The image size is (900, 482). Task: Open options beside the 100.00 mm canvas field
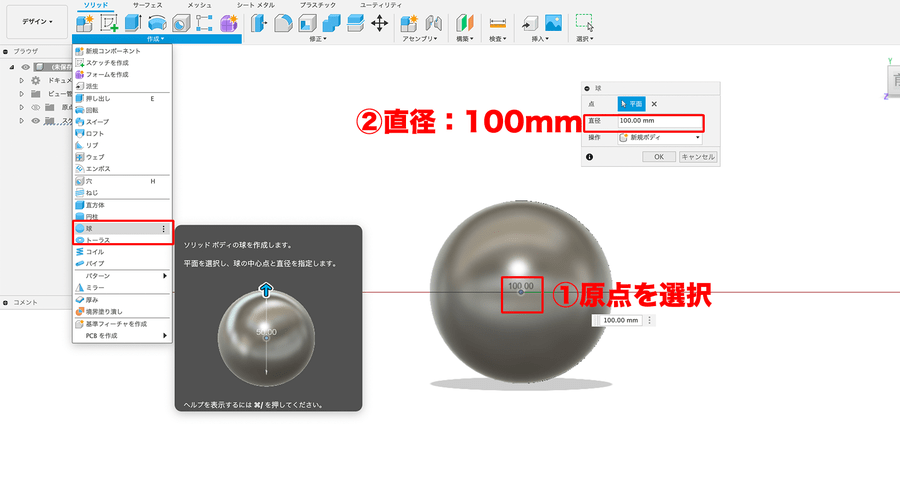pyautogui.click(x=649, y=320)
